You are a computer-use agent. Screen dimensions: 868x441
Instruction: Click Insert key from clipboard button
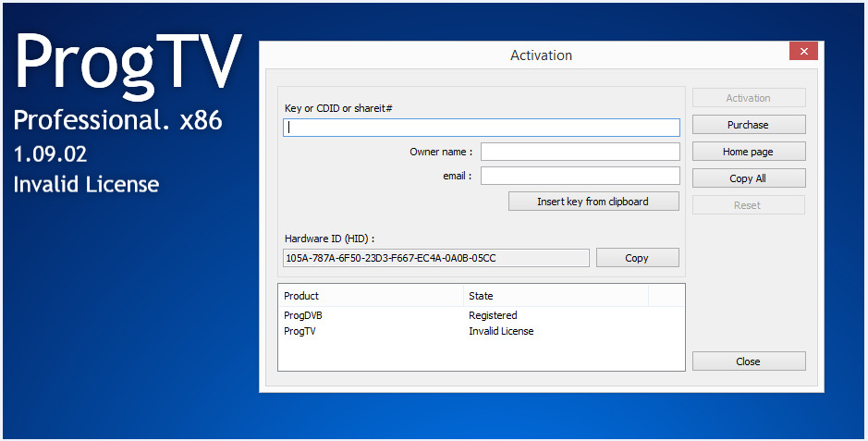593,202
